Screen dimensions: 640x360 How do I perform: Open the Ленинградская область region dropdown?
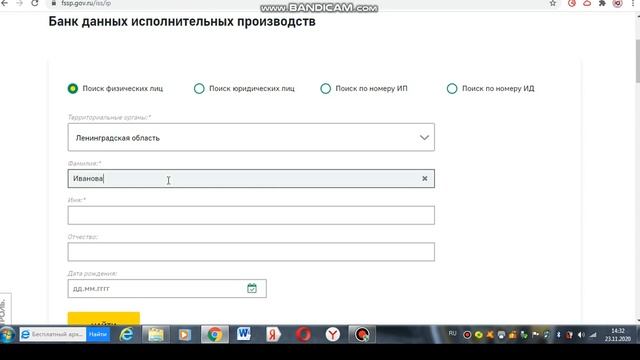pyautogui.click(x=251, y=138)
